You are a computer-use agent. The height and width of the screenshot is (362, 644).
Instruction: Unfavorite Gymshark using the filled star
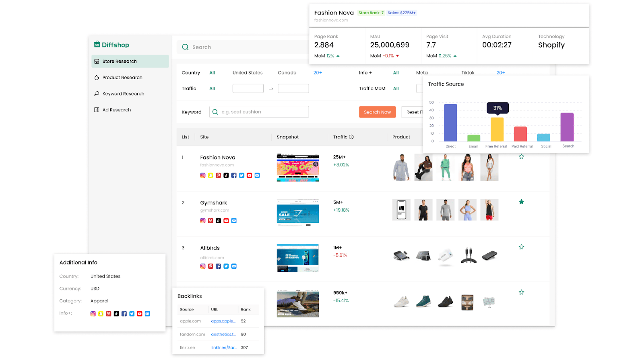521,202
